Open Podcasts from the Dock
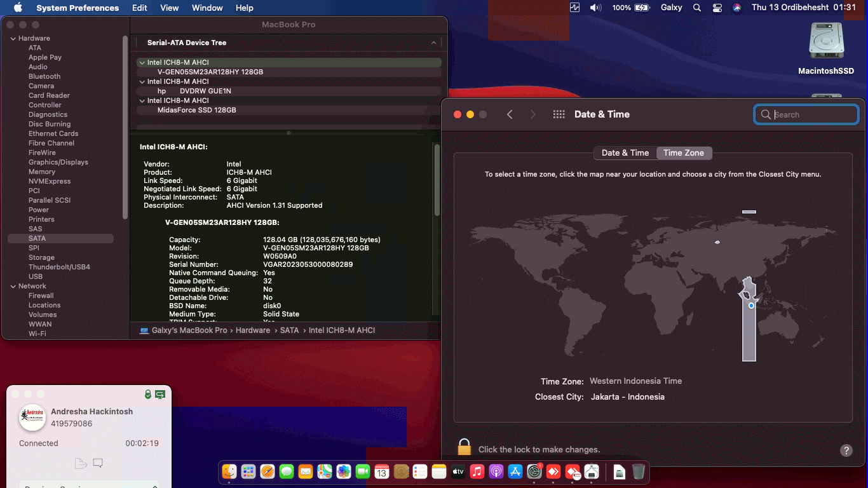 point(496,471)
